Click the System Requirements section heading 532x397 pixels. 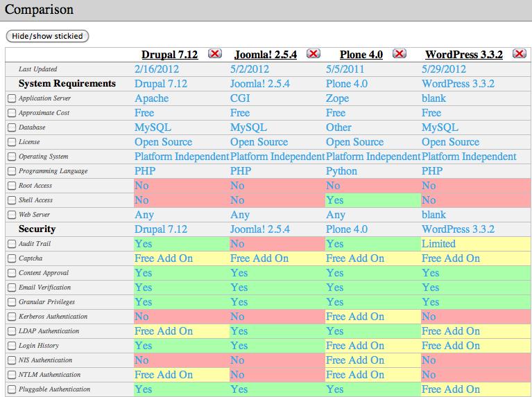(67, 83)
